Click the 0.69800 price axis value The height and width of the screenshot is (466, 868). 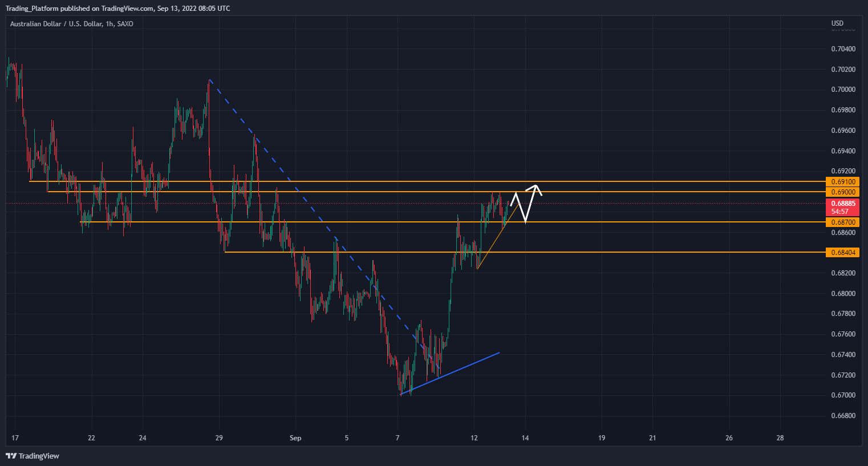[x=843, y=110]
